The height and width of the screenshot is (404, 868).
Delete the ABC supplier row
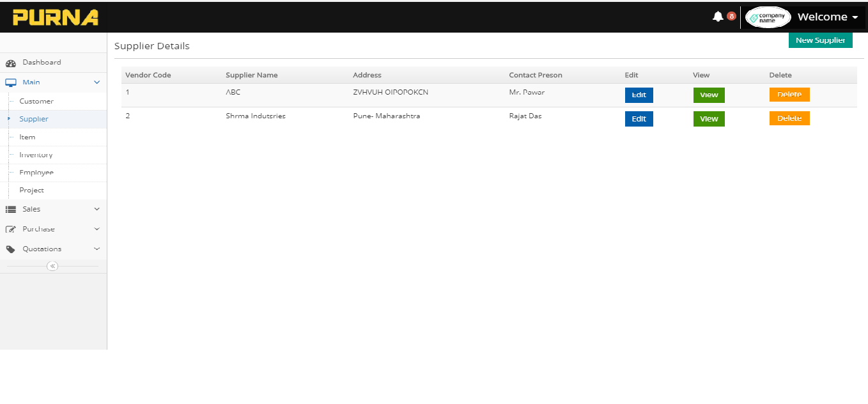click(789, 95)
